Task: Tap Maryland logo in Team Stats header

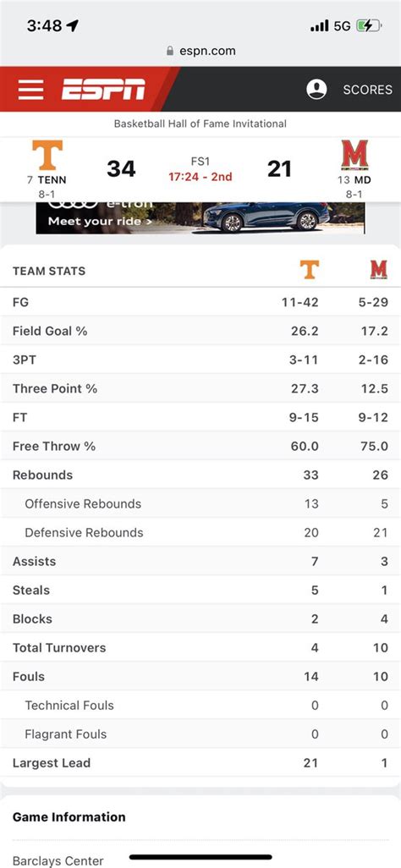Action: (x=379, y=270)
